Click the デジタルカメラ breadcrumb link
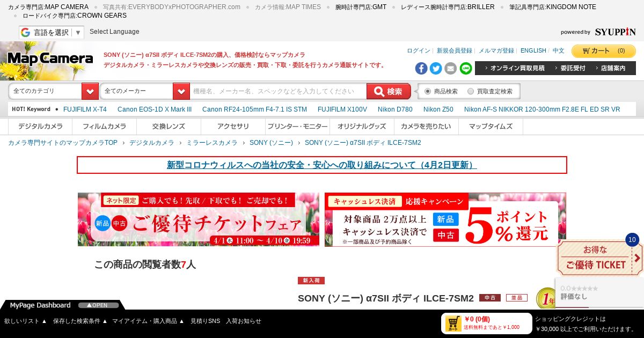644x338 pixels. click(152, 143)
